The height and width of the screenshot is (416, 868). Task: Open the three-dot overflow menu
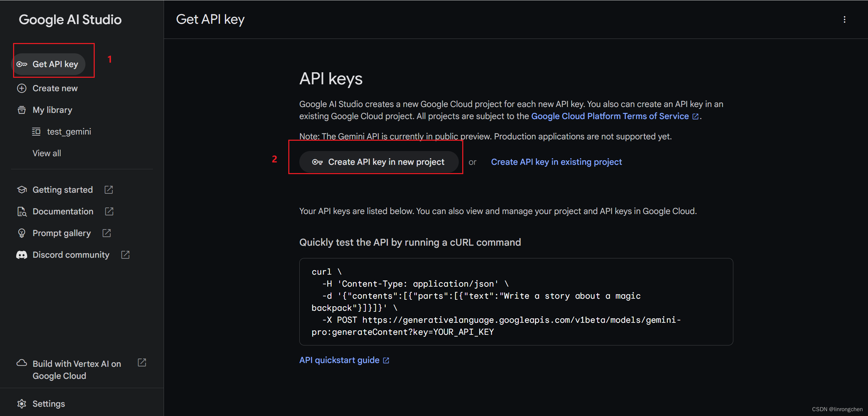pyautogui.click(x=845, y=20)
